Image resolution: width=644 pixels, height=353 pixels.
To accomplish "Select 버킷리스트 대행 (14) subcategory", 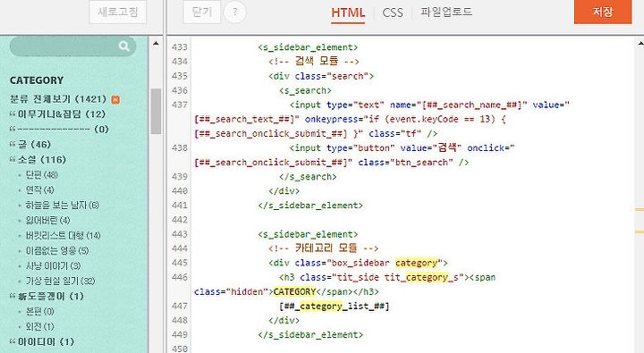I will click(63, 236).
